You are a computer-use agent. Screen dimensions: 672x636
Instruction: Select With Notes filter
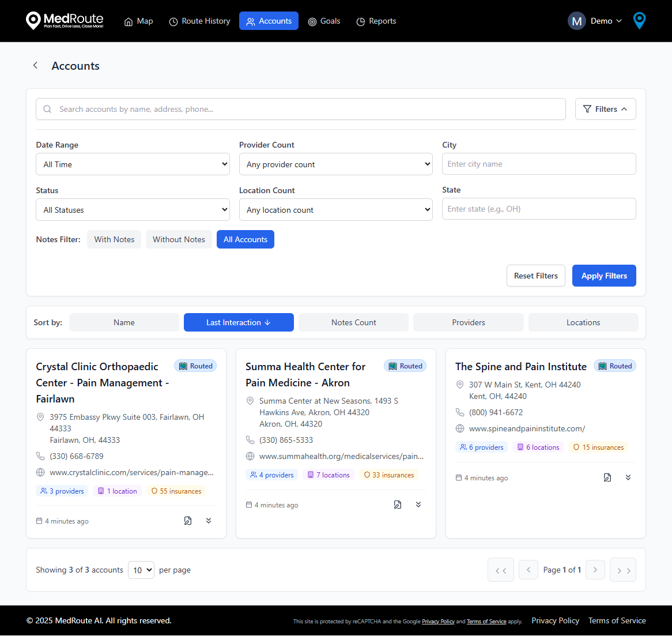[x=114, y=239]
